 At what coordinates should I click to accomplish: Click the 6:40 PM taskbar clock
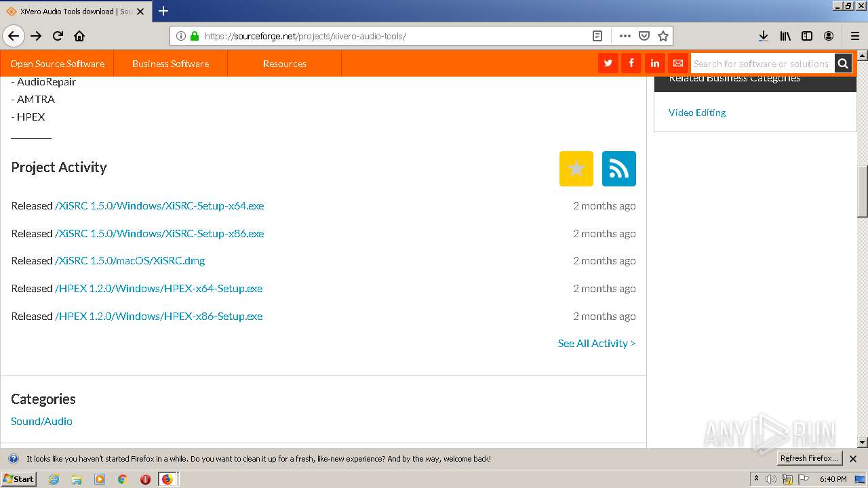point(833,479)
